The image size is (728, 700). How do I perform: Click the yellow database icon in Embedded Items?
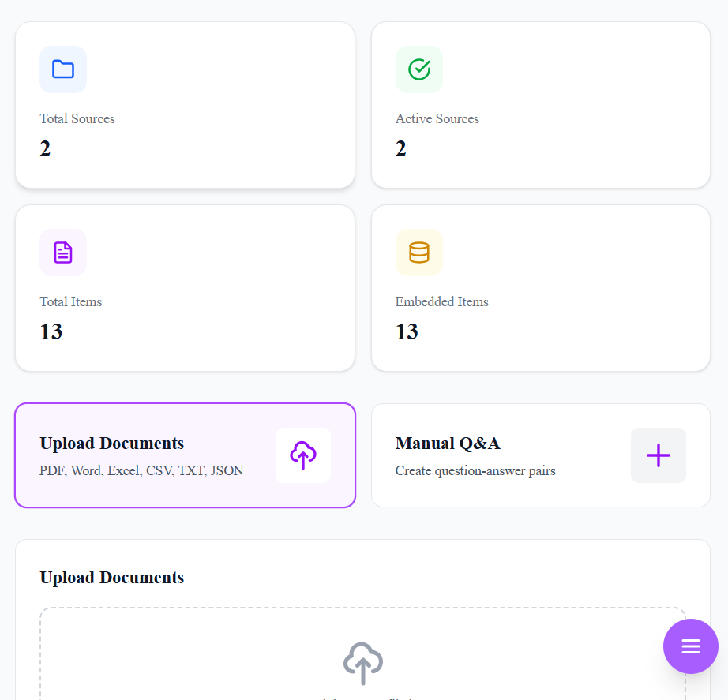pos(419,253)
